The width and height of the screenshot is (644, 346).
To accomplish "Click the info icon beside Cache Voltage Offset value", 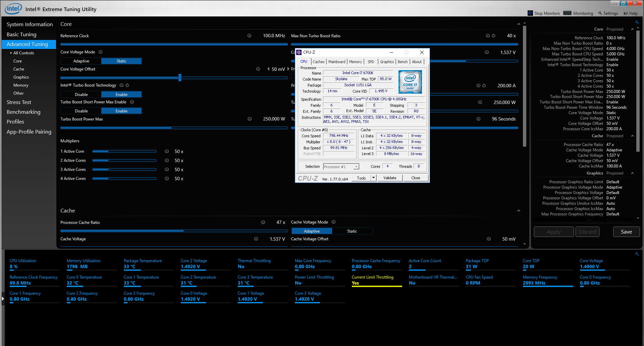I will [489, 239].
